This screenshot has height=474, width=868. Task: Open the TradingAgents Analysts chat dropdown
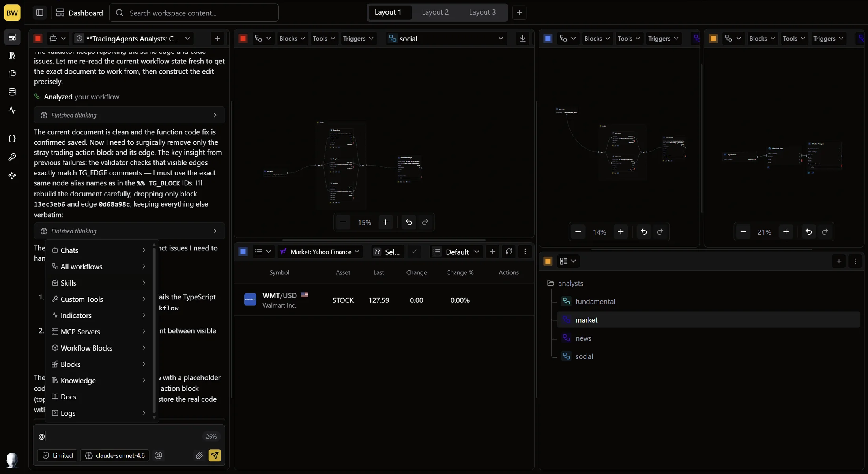133,38
